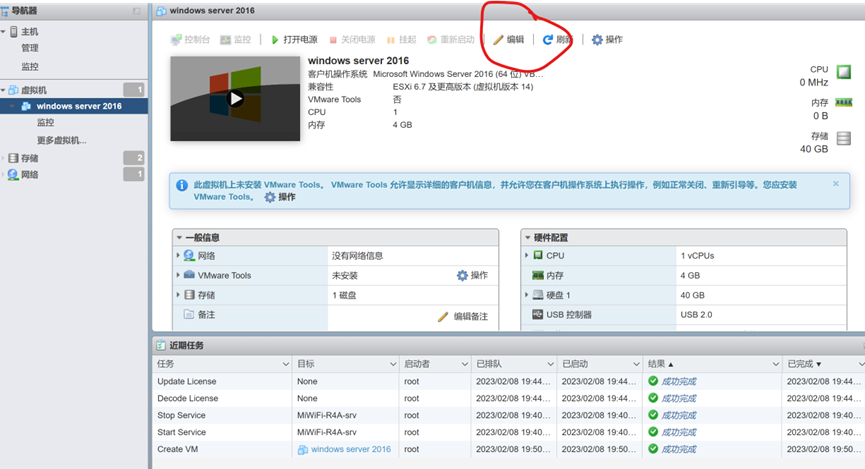Select 监控 under windows server 2016
This screenshot has height=469, width=865.
click(45, 122)
